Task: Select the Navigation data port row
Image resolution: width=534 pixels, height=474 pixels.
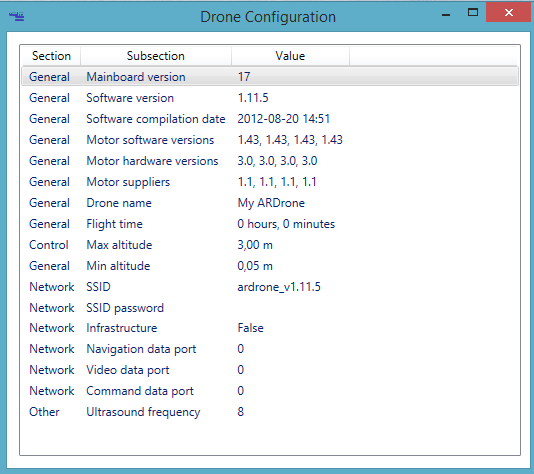Action: point(270,349)
